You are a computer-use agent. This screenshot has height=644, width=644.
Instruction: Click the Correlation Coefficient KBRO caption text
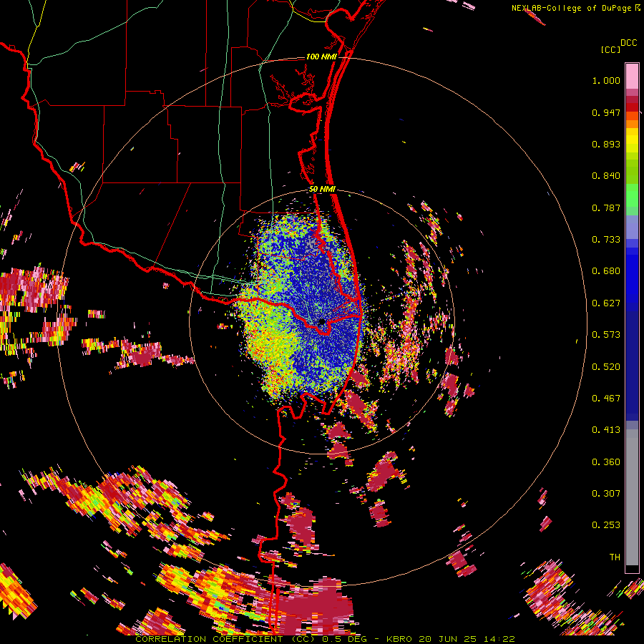pyautogui.click(x=325, y=639)
